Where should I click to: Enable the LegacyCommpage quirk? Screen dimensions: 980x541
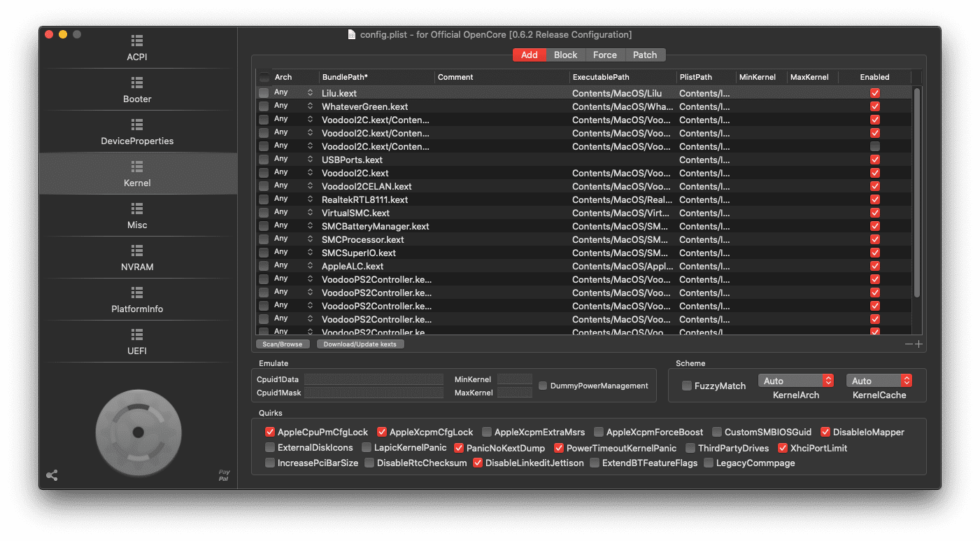click(x=709, y=463)
